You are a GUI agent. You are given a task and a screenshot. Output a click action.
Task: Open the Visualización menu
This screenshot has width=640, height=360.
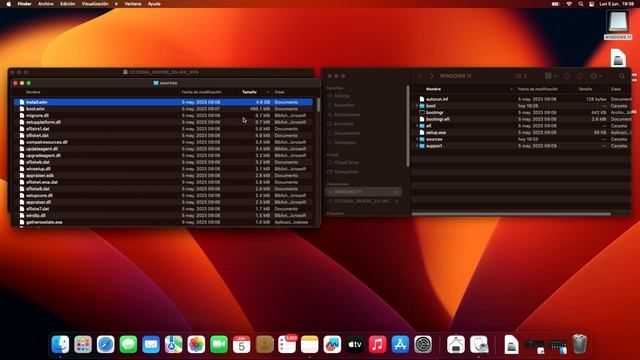click(x=95, y=4)
